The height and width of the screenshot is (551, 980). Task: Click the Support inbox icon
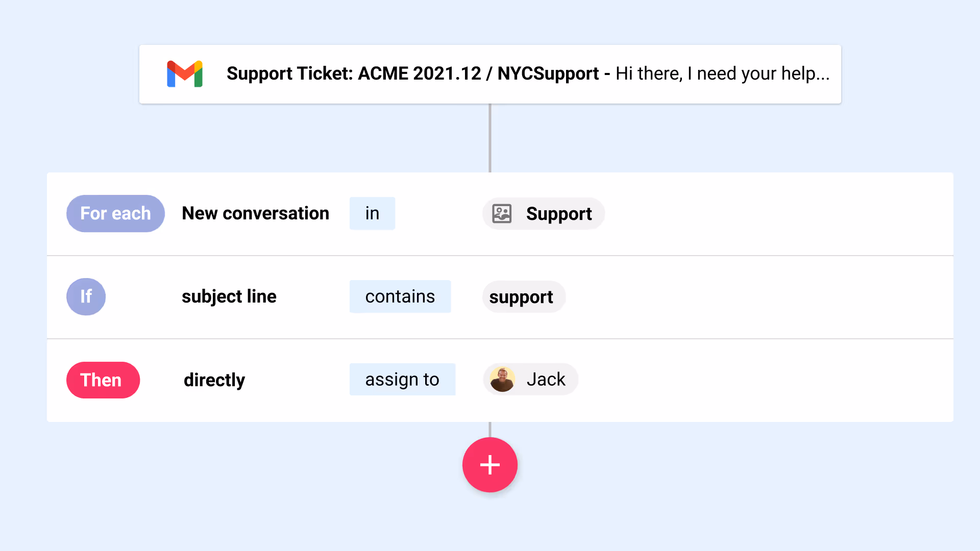coord(502,214)
